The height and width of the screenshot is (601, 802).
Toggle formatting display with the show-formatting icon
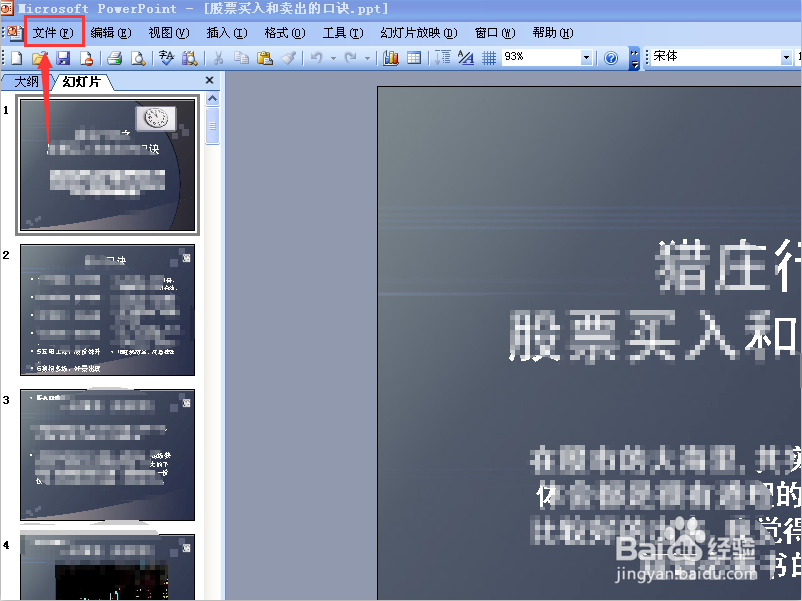[x=464, y=58]
